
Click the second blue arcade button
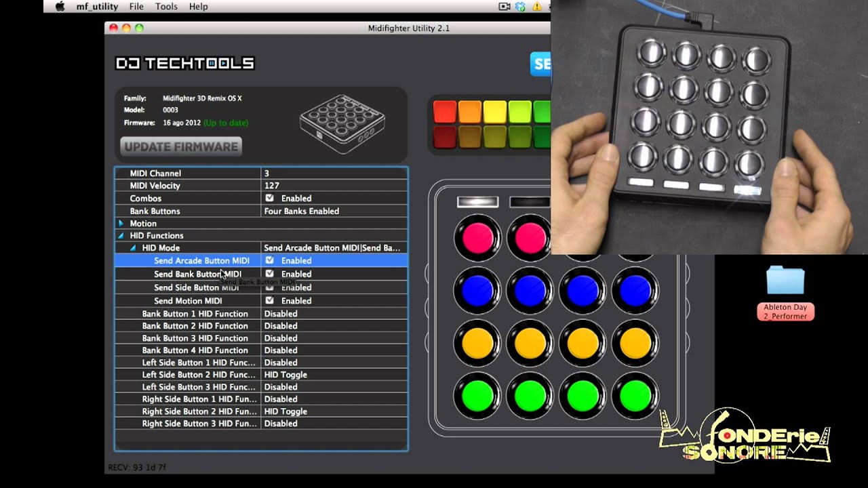pyautogui.click(x=530, y=291)
